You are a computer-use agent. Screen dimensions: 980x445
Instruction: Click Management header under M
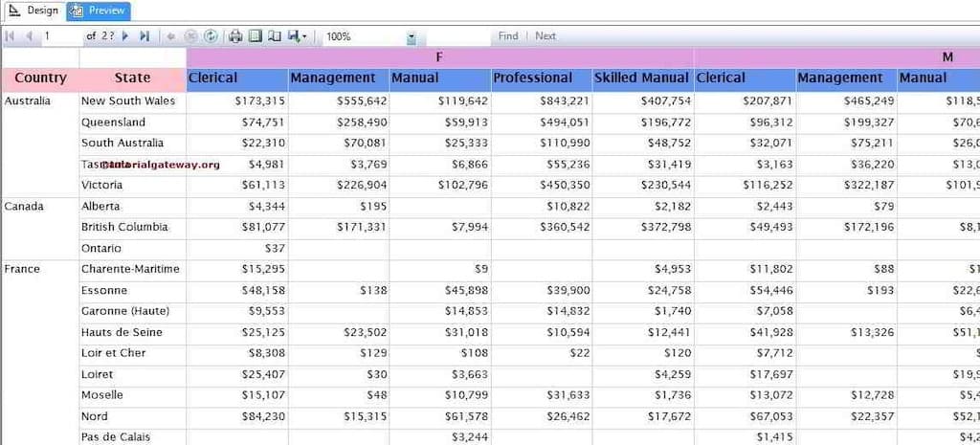click(x=847, y=78)
